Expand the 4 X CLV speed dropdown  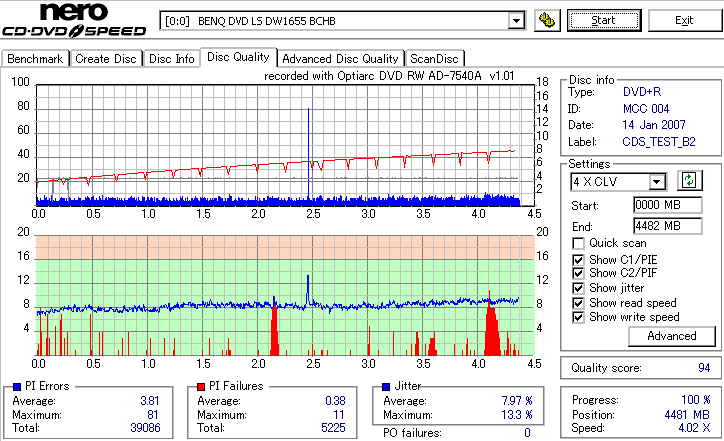click(x=656, y=181)
